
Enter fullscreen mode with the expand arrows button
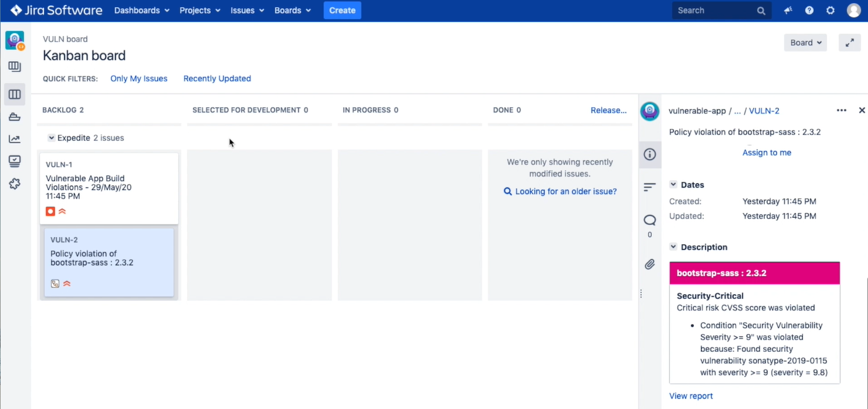pyautogui.click(x=850, y=43)
